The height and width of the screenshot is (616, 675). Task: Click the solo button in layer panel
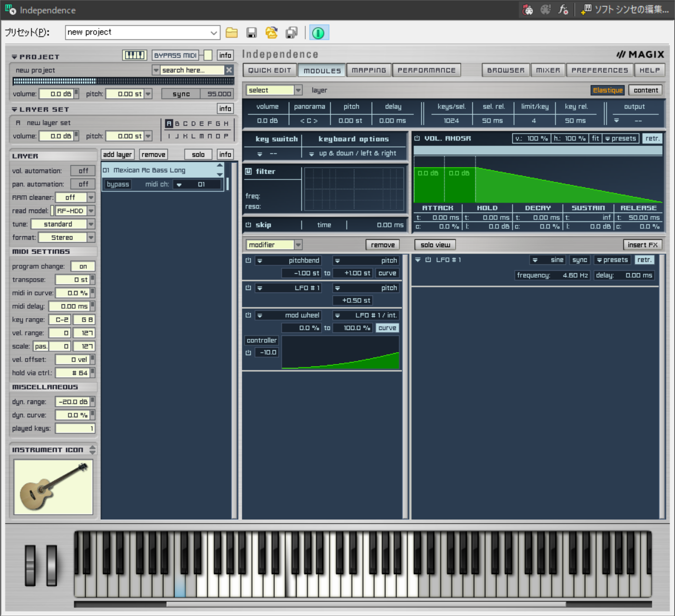tap(198, 154)
